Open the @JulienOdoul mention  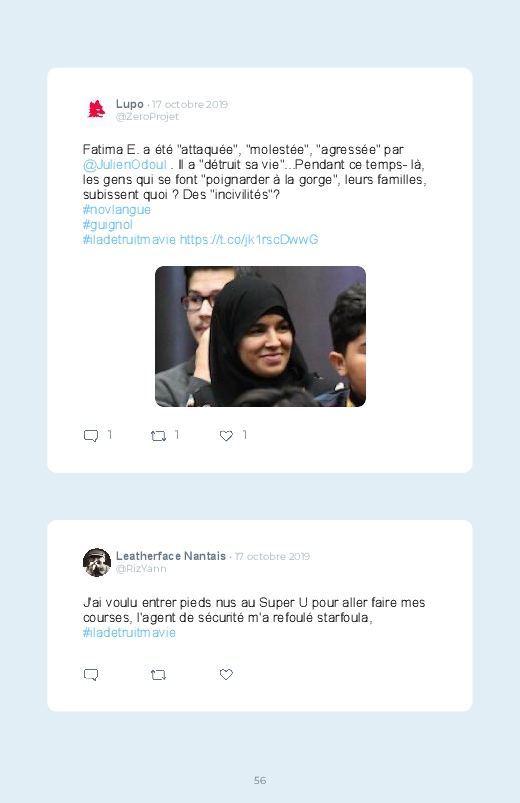(124, 164)
